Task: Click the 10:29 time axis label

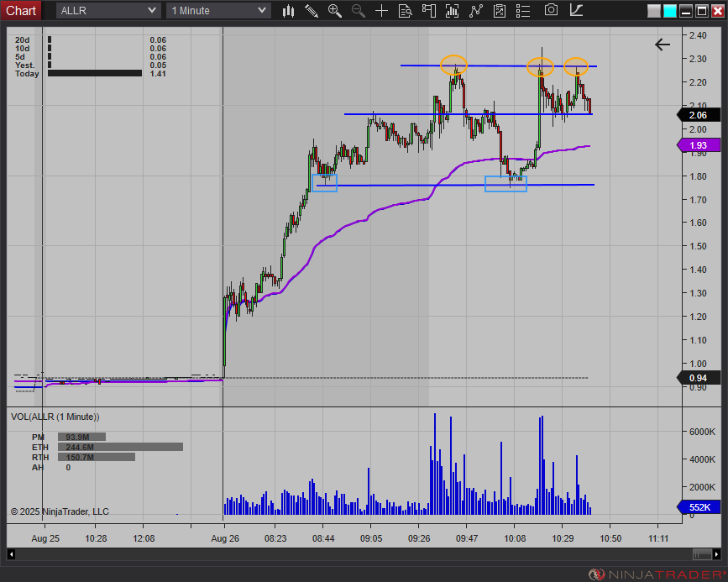Action: (563, 538)
